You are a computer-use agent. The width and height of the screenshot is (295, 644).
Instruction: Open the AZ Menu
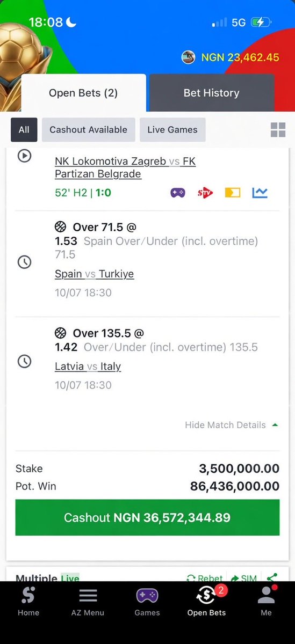(88, 602)
